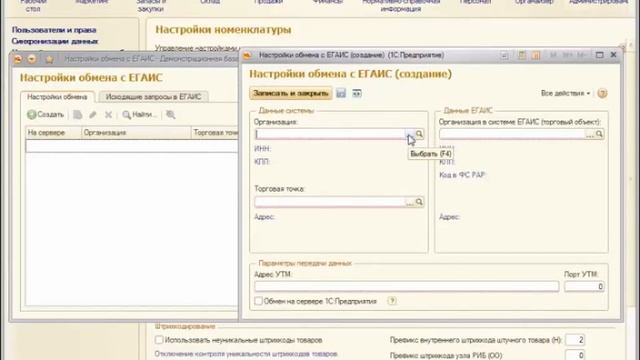
Task: Toggle Использовать неуникальные штрихкоды товаров checkbox
Action: coord(159,340)
